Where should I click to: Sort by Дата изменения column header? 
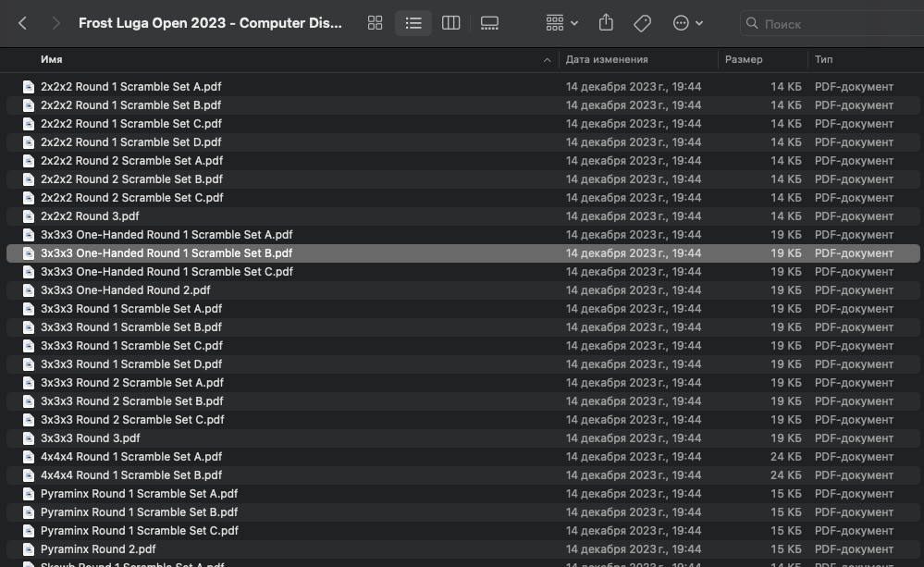point(607,59)
